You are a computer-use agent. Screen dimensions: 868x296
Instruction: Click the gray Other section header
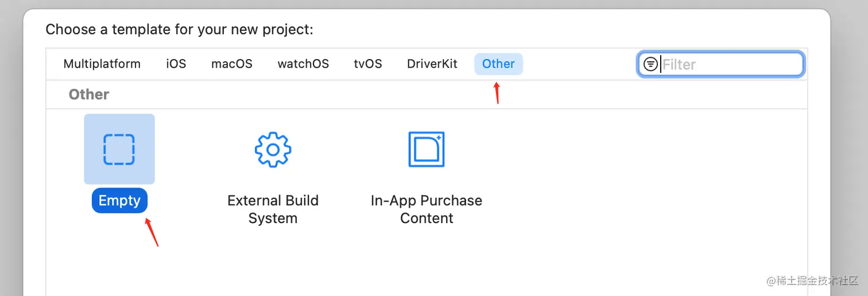89,95
